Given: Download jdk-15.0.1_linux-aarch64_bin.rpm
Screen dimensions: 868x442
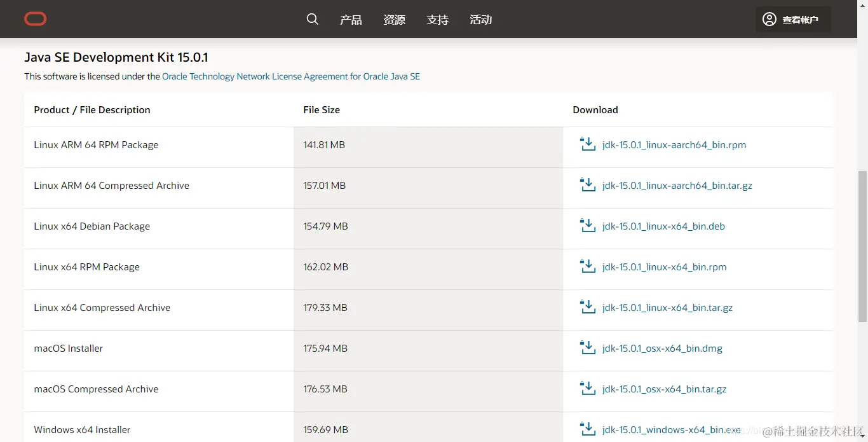Looking at the screenshot, I should 674,145.
